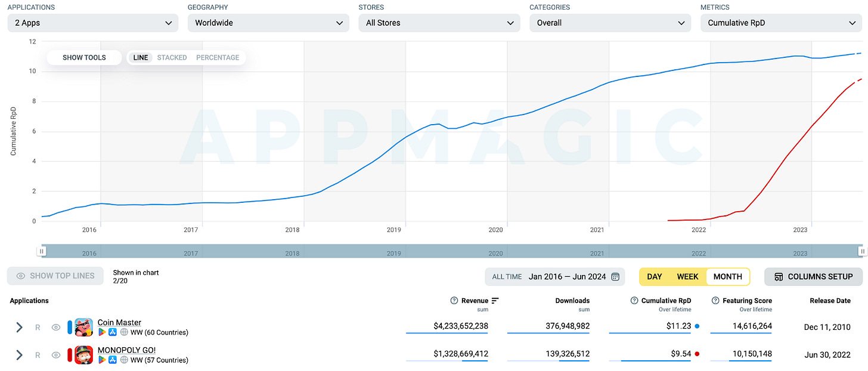Click the R toggle for MONOPOLY GO!
The width and height of the screenshot is (868, 371).
tap(38, 355)
